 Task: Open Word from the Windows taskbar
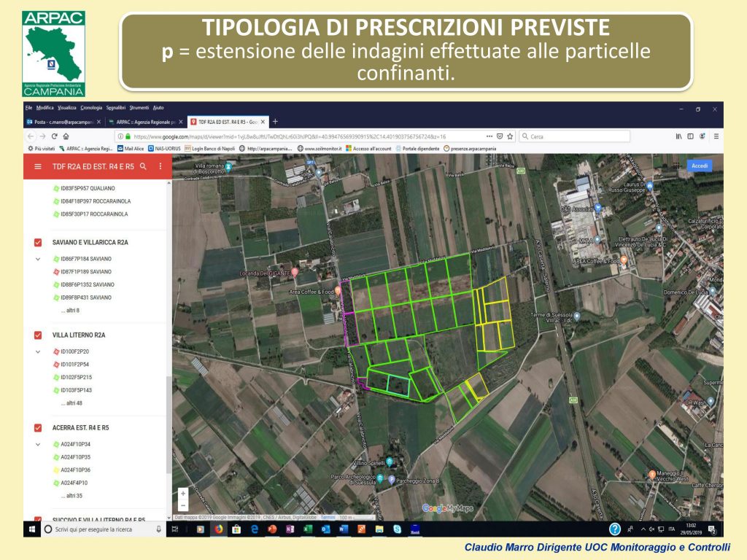[344, 529]
